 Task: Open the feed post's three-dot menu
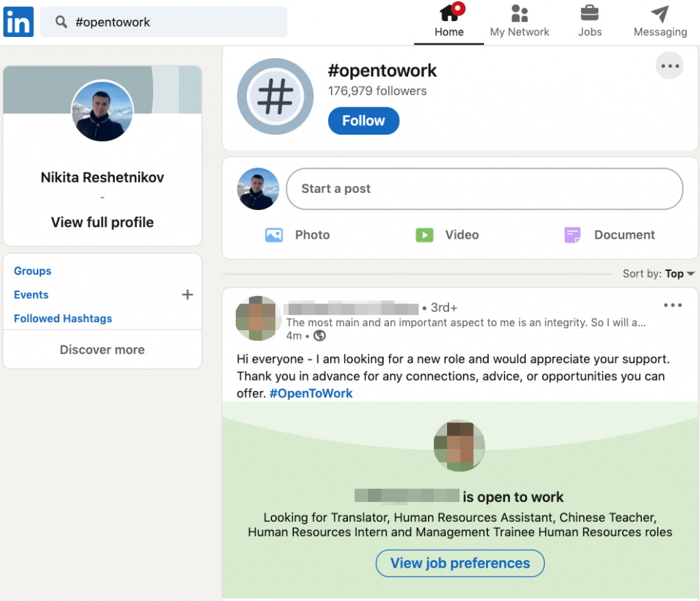(x=673, y=306)
